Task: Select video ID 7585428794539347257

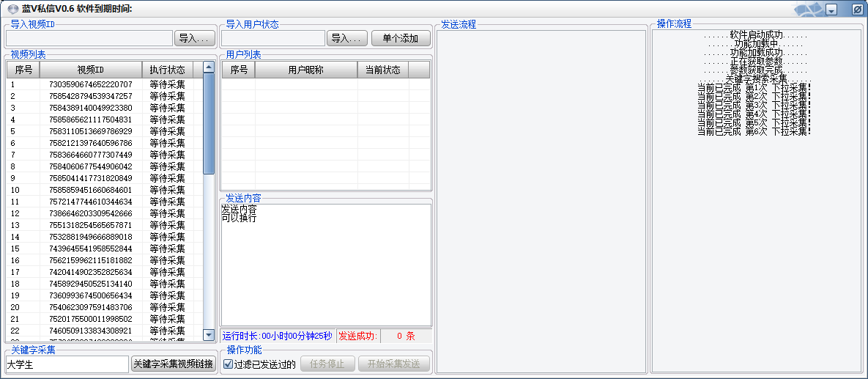Action: click(x=91, y=97)
